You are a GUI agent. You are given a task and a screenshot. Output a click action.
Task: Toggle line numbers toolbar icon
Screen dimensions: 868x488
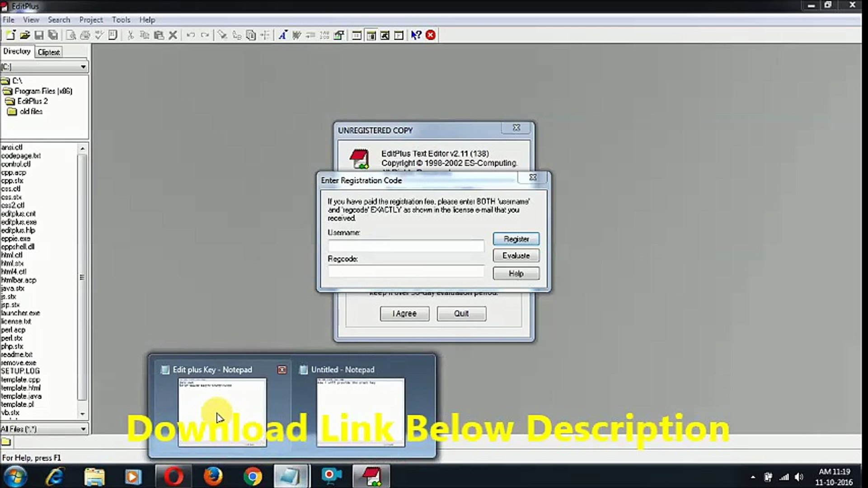(324, 35)
